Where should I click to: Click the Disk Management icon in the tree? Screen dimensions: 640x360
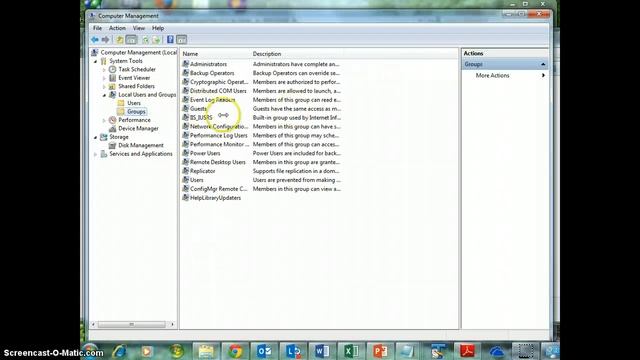click(113, 145)
